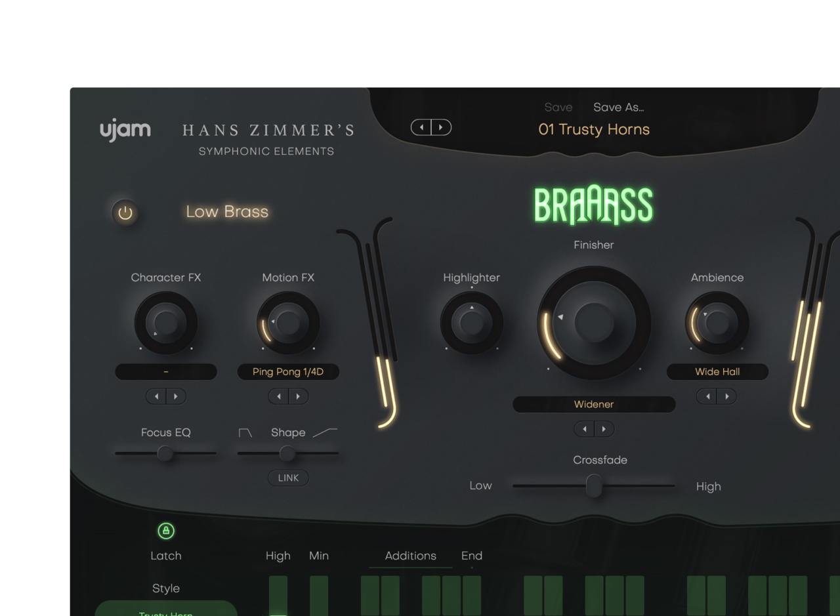Select previous Motion FX mode

pos(278,396)
